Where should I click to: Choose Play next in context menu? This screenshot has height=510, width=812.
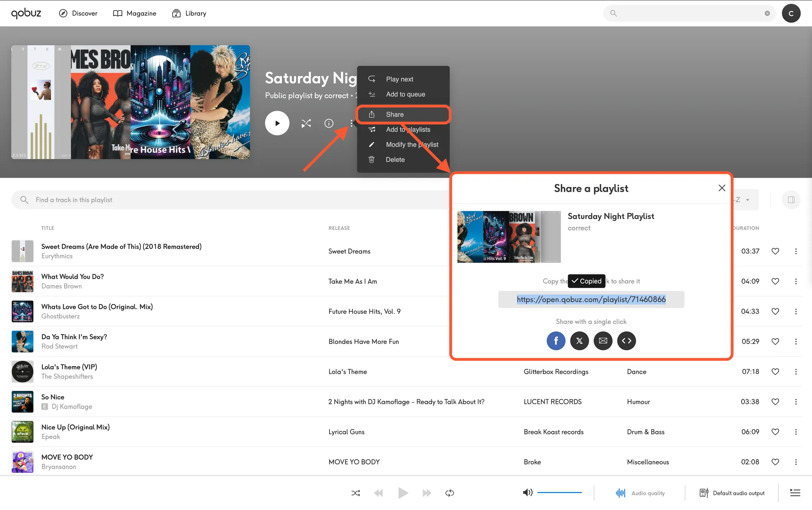[x=403, y=79]
